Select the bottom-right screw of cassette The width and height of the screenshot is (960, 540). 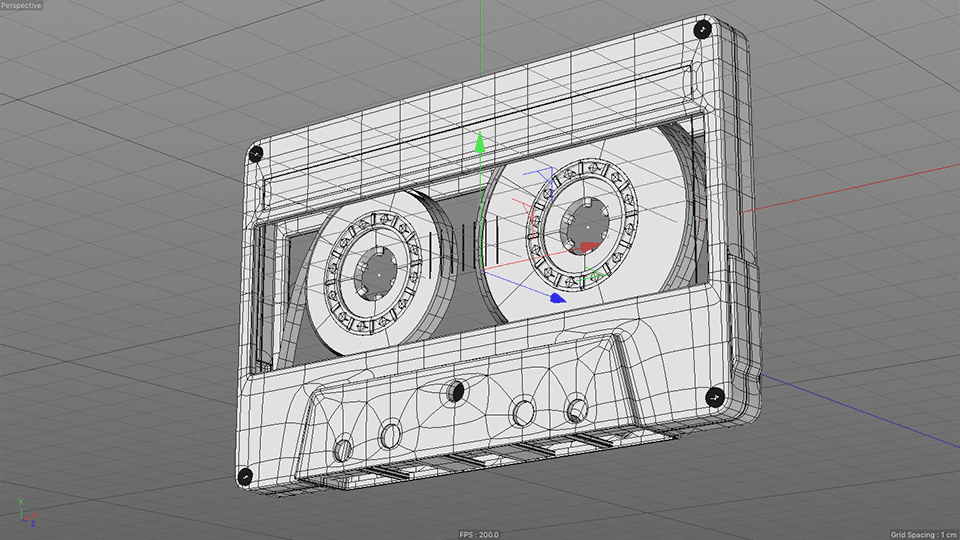coord(715,397)
